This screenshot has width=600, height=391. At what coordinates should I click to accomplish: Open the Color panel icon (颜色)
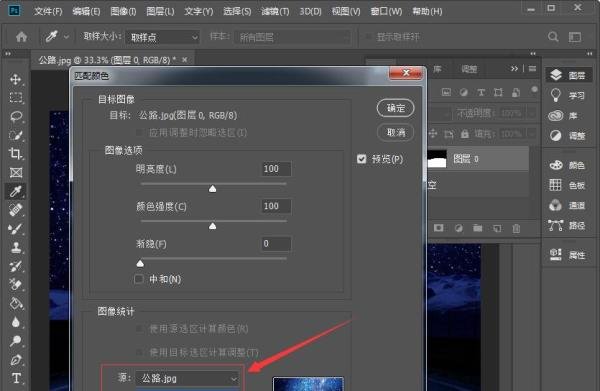567,165
